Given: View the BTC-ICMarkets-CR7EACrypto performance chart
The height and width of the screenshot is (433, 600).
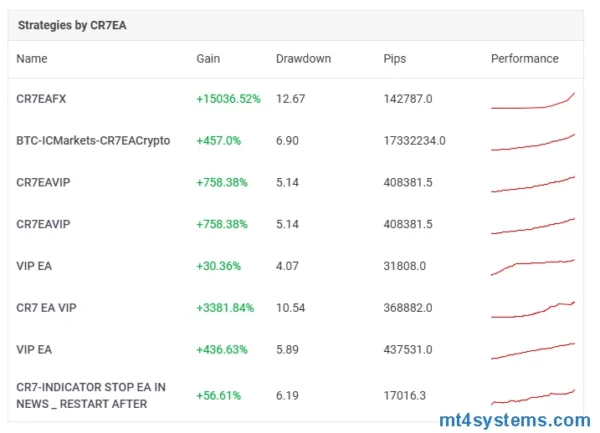Looking at the screenshot, I should click(533, 142).
